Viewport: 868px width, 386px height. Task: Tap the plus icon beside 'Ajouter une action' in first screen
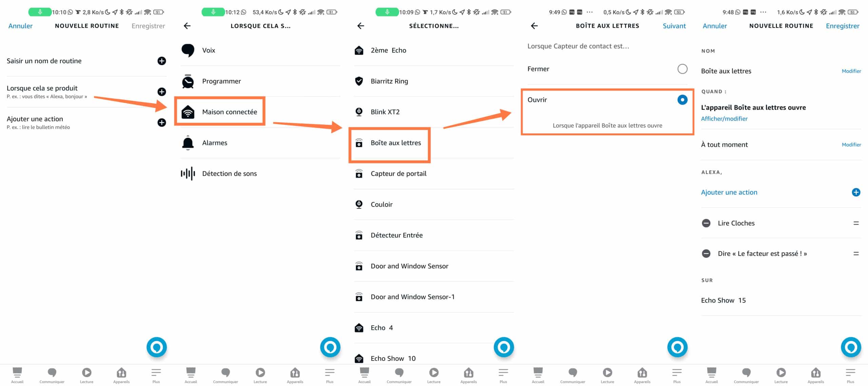162,122
